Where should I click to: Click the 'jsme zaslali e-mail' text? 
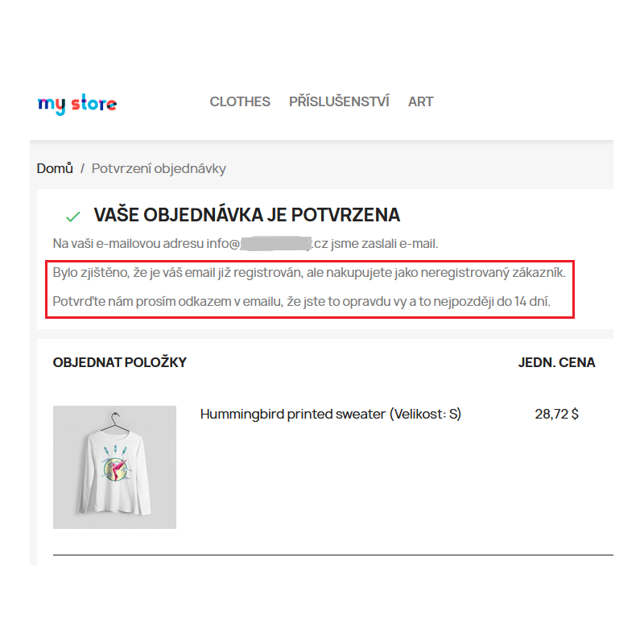tap(385, 244)
